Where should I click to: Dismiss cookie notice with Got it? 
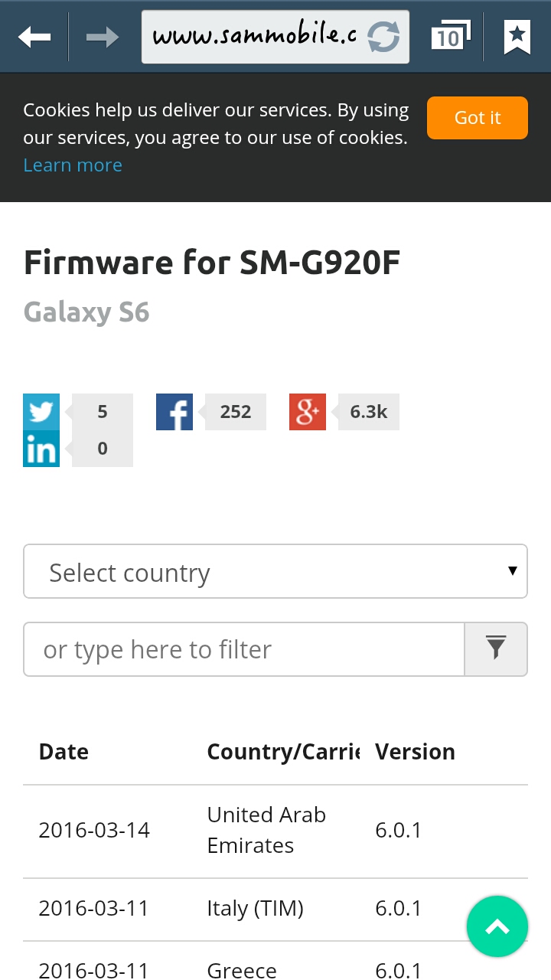(x=478, y=118)
